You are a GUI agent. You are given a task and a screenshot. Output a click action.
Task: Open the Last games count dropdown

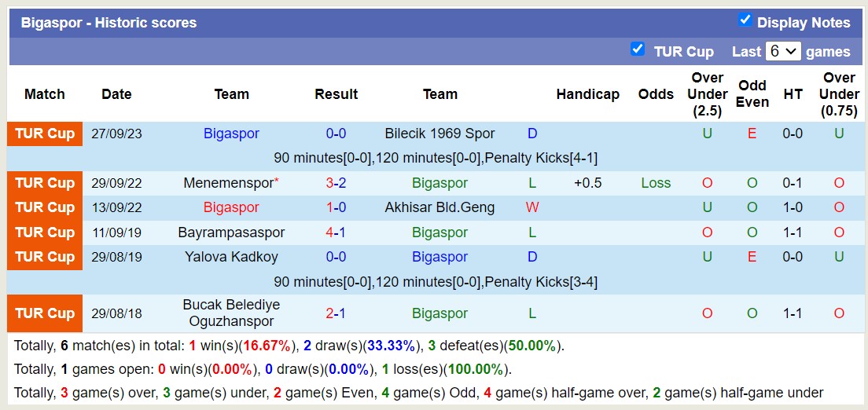(783, 52)
